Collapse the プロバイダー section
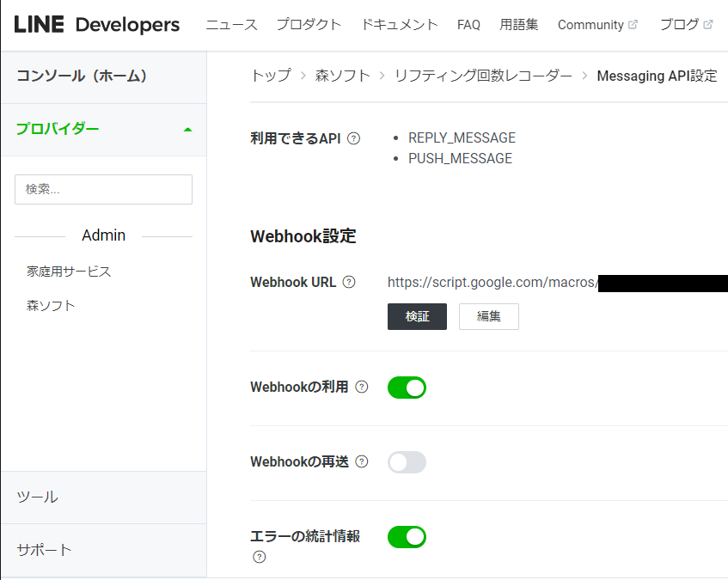 [x=104, y=130]
